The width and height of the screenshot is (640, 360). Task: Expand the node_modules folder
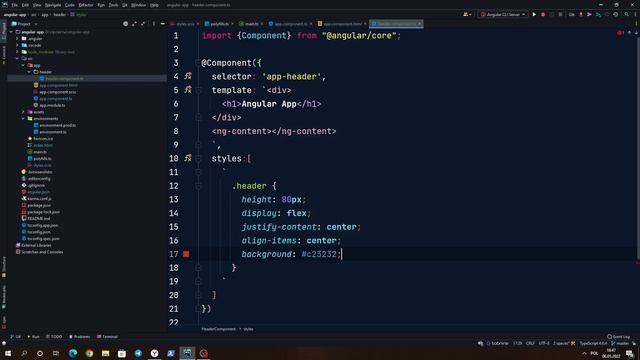(17, 52)
